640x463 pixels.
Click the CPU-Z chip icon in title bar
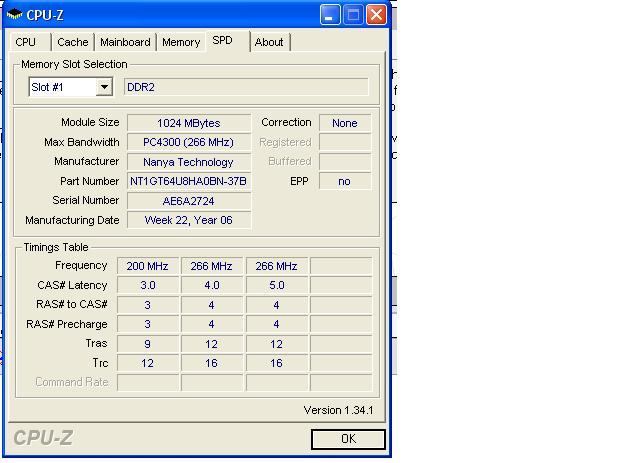(x=15, y=15)
